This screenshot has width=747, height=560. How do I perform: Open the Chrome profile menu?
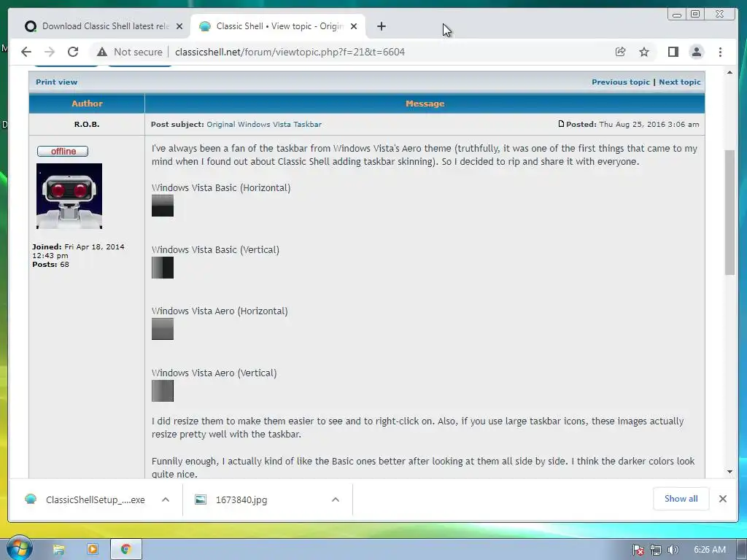[697, 52]
